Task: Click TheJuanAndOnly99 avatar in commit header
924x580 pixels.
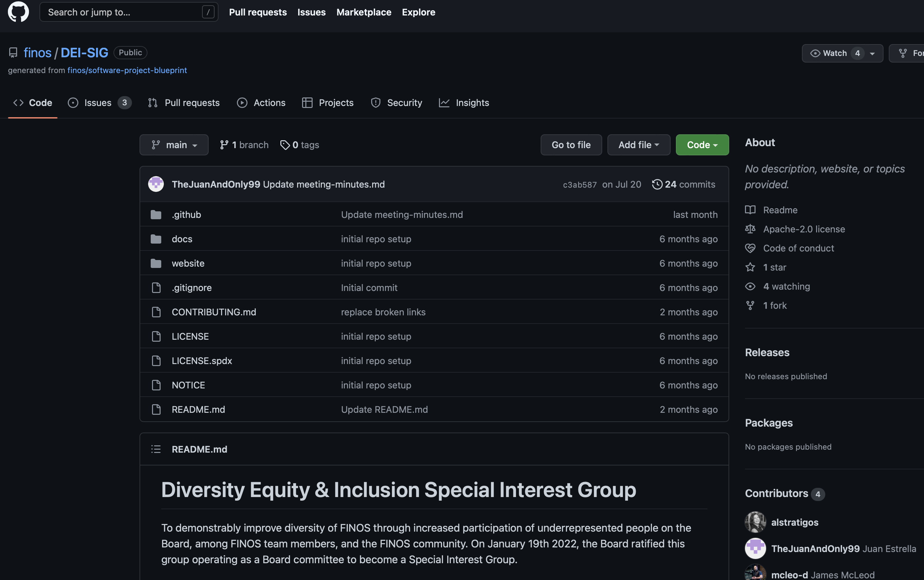Action: click(x=156, y=184)
